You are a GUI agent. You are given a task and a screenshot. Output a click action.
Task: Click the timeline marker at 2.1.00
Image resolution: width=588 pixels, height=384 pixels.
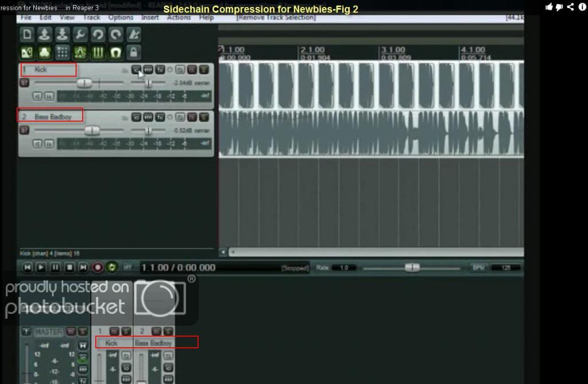coord(312,50)
